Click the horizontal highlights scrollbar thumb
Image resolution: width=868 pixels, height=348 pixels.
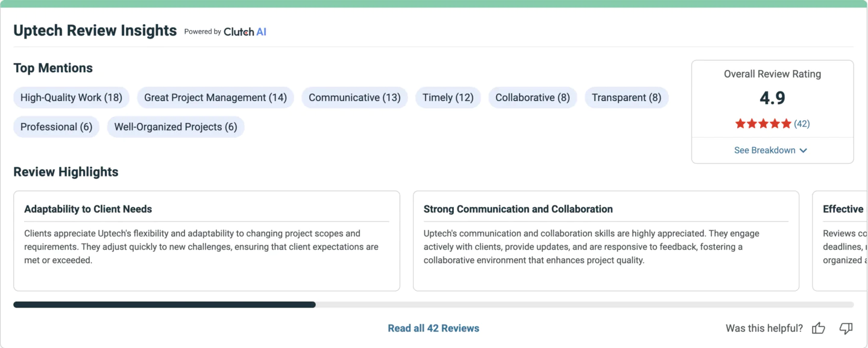pos(165,305)
